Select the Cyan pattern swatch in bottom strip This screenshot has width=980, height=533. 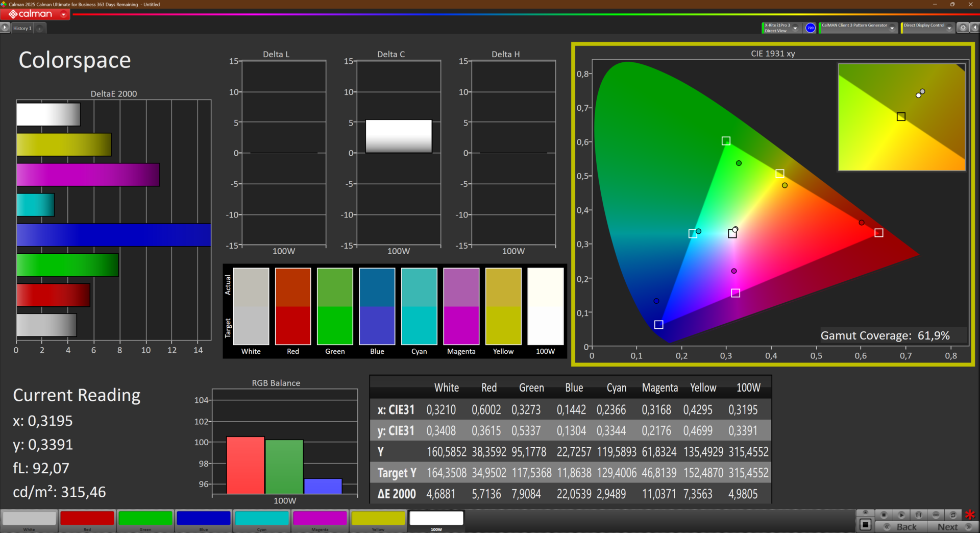tap(262, 521)
